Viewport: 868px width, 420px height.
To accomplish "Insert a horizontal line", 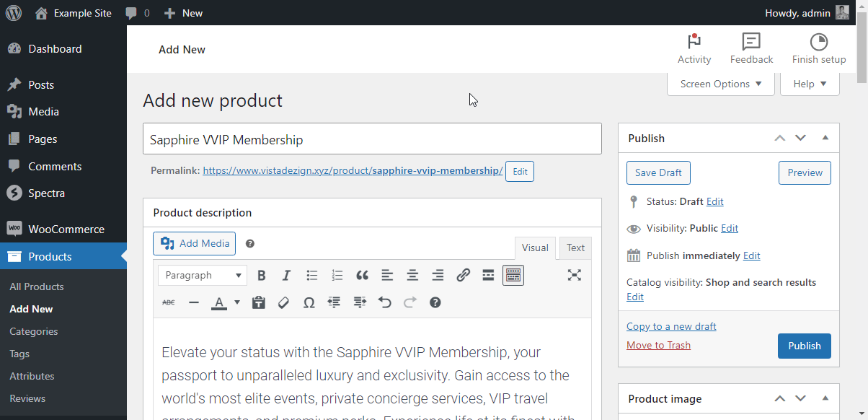I will pyautogui.click(x=193, y=303).
